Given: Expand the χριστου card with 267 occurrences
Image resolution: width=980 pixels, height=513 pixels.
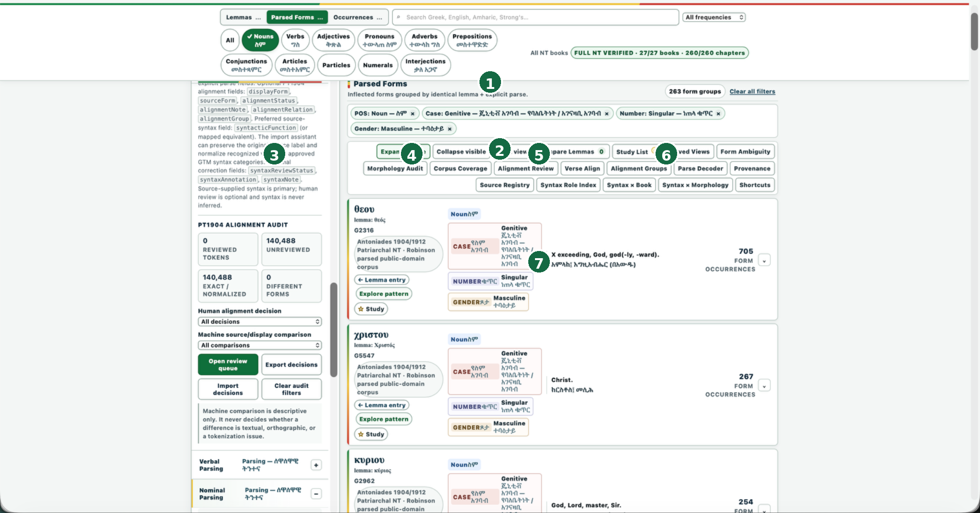Looking at the screenshot, I should pos(764,386).
